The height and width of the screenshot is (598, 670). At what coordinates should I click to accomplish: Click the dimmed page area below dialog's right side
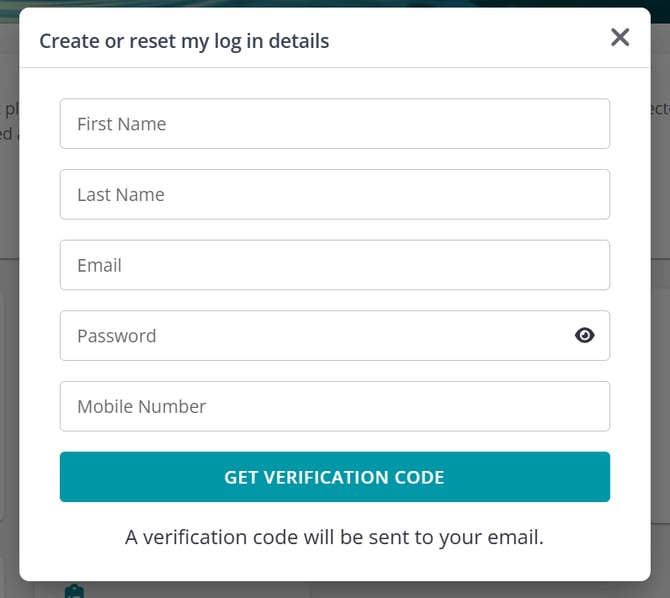(x=500, y=590)
